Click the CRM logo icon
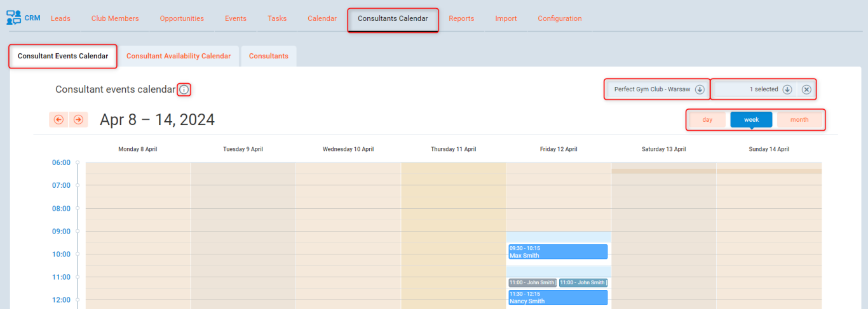The width and height of the screenshot is (868, 309). pos(14,18)
